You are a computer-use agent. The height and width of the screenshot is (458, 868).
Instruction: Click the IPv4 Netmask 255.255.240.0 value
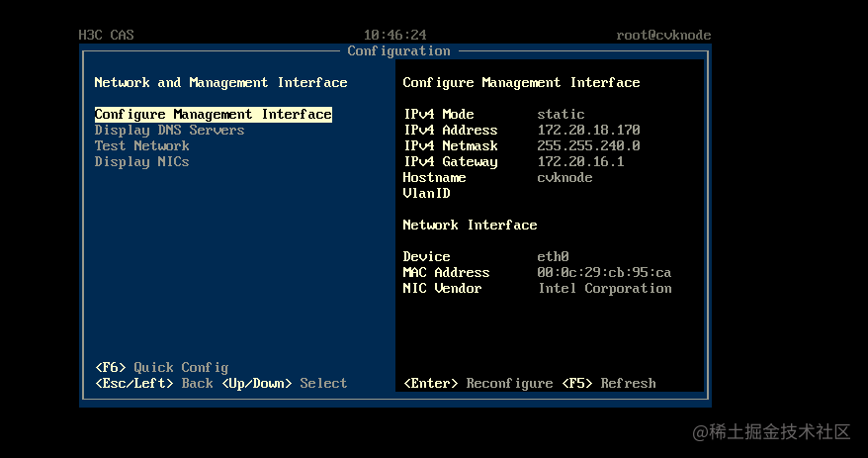click(x=588, y=146)
